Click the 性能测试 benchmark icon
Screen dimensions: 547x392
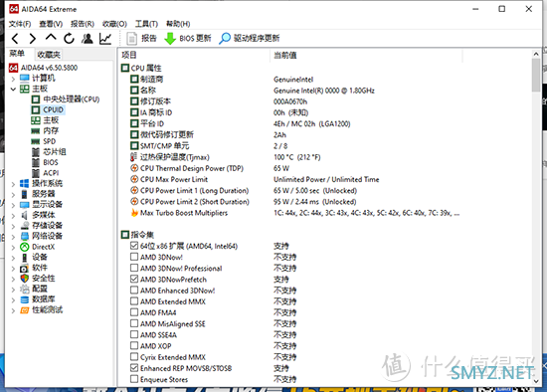point(25,310)
